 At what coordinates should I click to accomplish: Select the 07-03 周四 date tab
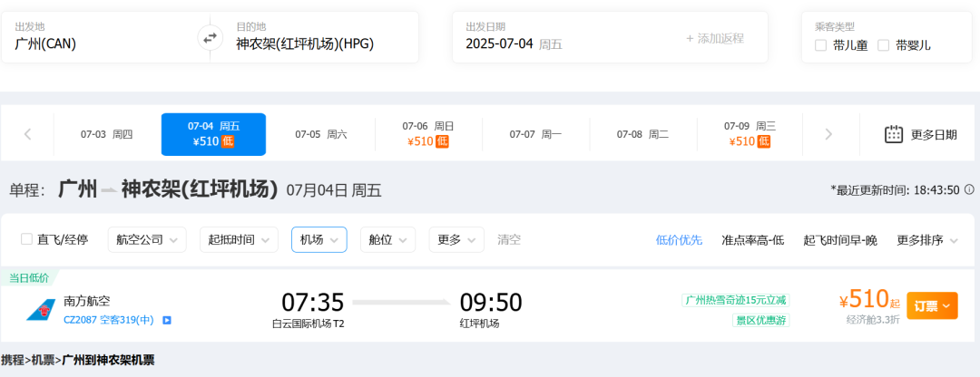click(107, 134)
